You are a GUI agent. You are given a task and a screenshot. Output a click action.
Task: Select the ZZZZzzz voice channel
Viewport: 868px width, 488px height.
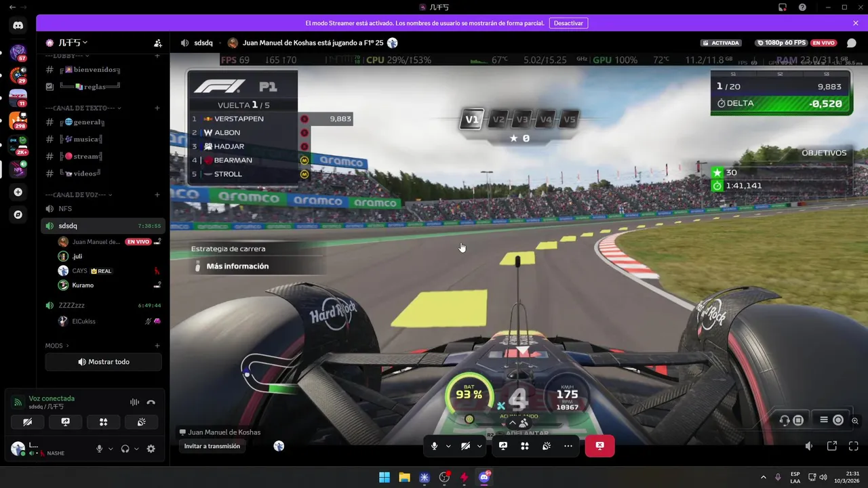103,306
